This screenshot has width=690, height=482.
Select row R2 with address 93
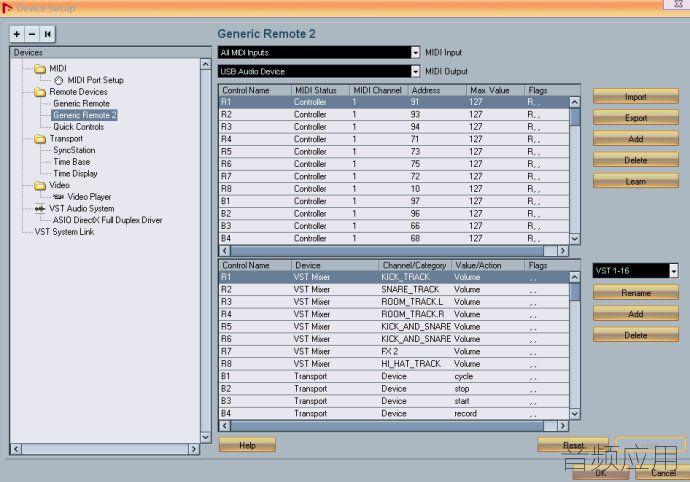coord(394,114)
